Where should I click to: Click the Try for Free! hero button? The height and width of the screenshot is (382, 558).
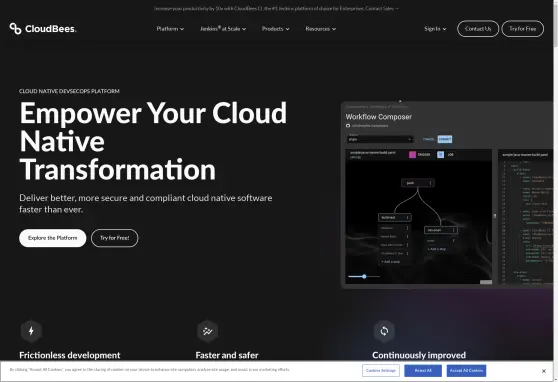[x=115, y=238]
